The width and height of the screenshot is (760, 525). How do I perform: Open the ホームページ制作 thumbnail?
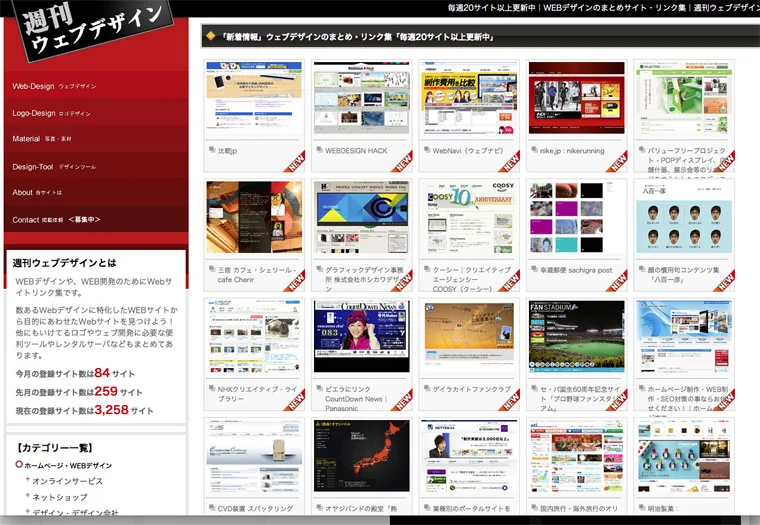(x=683, y=336)
